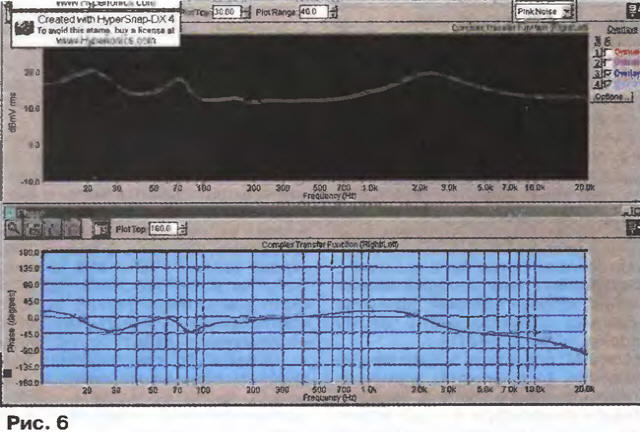Click the marker left of phase plot axis
The width and height of the screenshot is (643, 432).
click(x=9, y=373)
